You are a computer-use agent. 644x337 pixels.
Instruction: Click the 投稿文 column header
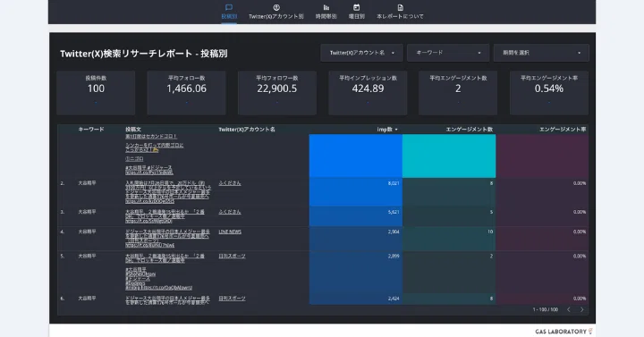coord(133,130)
